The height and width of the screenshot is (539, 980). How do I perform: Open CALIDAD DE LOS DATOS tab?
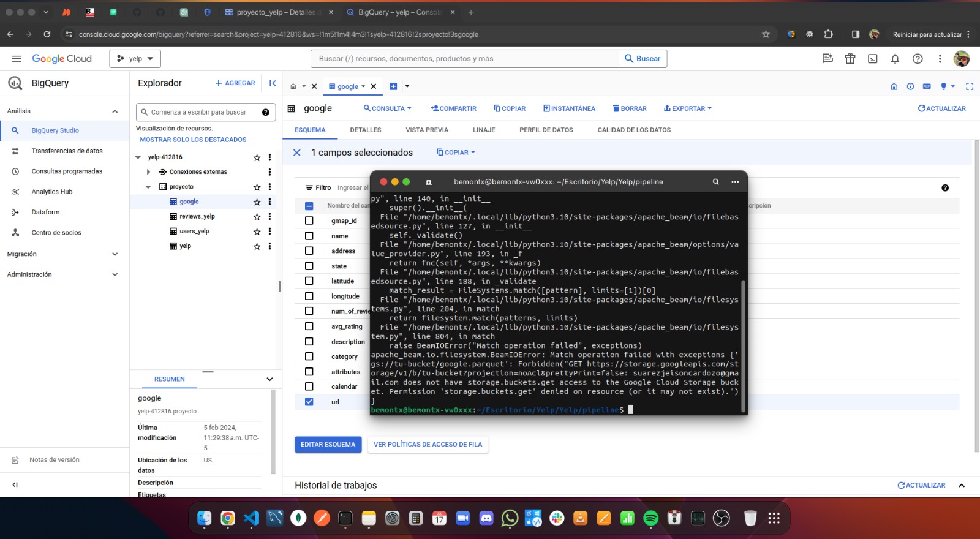[634, 130]
